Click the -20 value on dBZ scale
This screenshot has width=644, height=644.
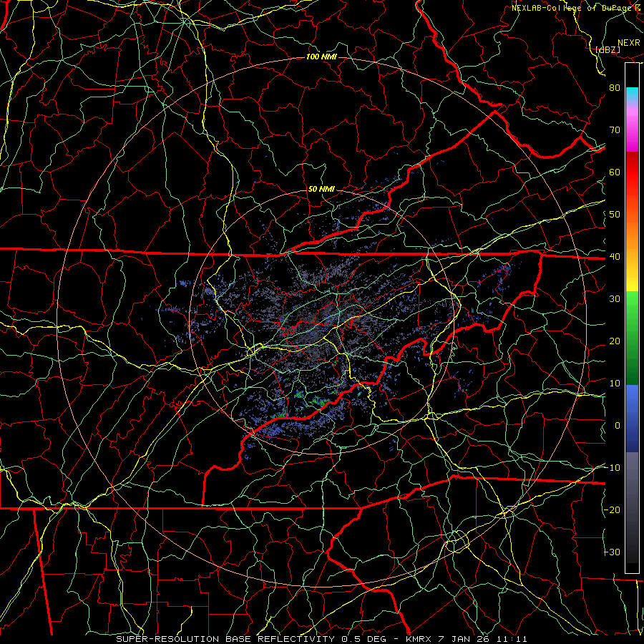coord(612,509)
